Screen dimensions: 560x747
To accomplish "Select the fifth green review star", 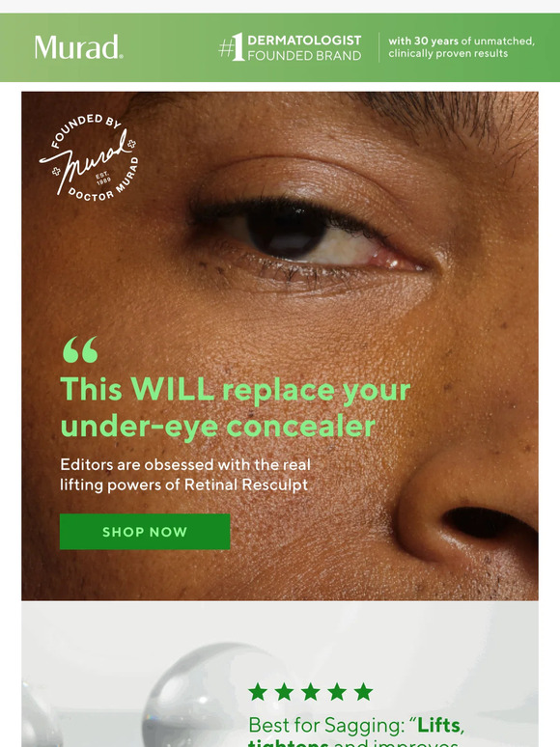I will pos(363,692).
